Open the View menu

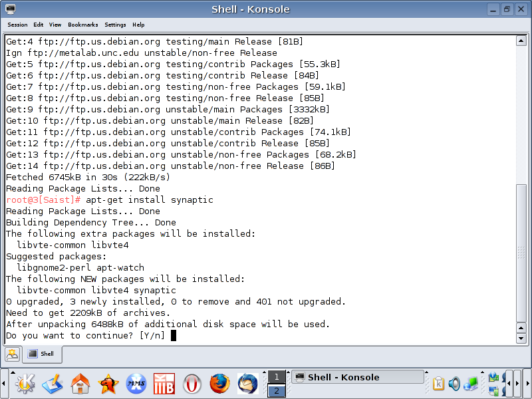(55, 25)
